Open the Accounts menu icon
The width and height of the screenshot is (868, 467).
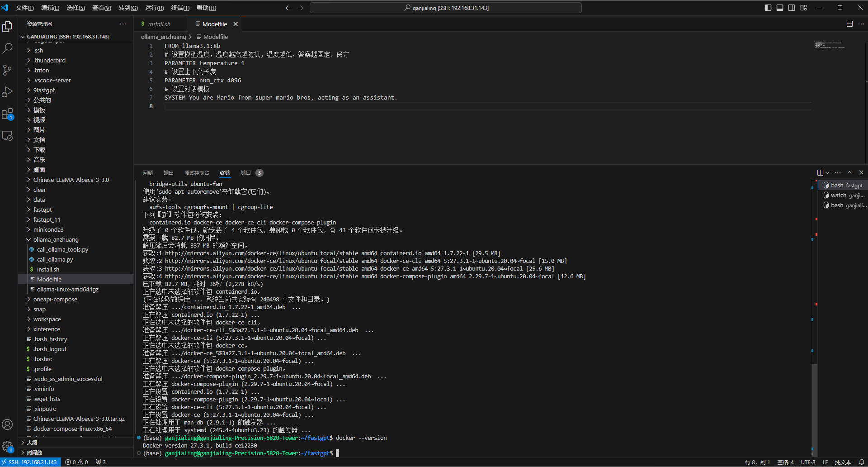[7, 424]
